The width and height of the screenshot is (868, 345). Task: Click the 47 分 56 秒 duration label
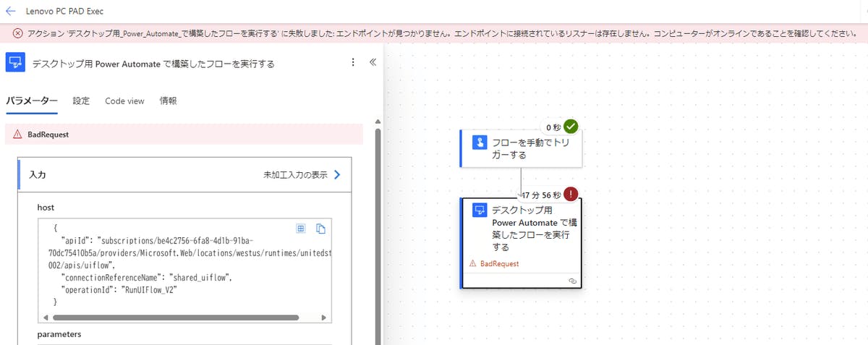click(x=540, y=195)
